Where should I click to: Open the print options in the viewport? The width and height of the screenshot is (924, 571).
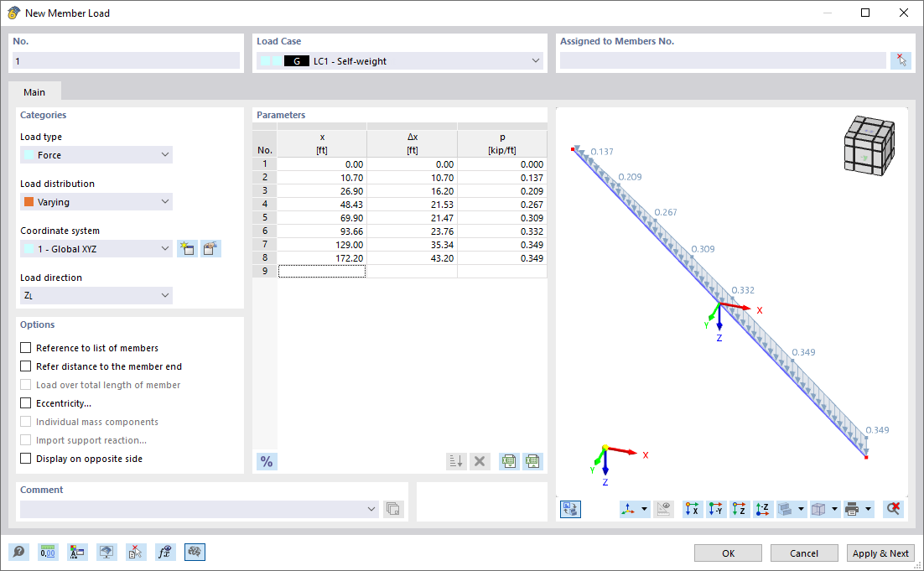click(x=854, y=509)
